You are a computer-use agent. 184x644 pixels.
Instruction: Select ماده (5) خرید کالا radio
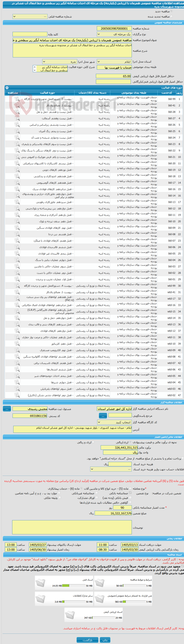tap(130, 488)
